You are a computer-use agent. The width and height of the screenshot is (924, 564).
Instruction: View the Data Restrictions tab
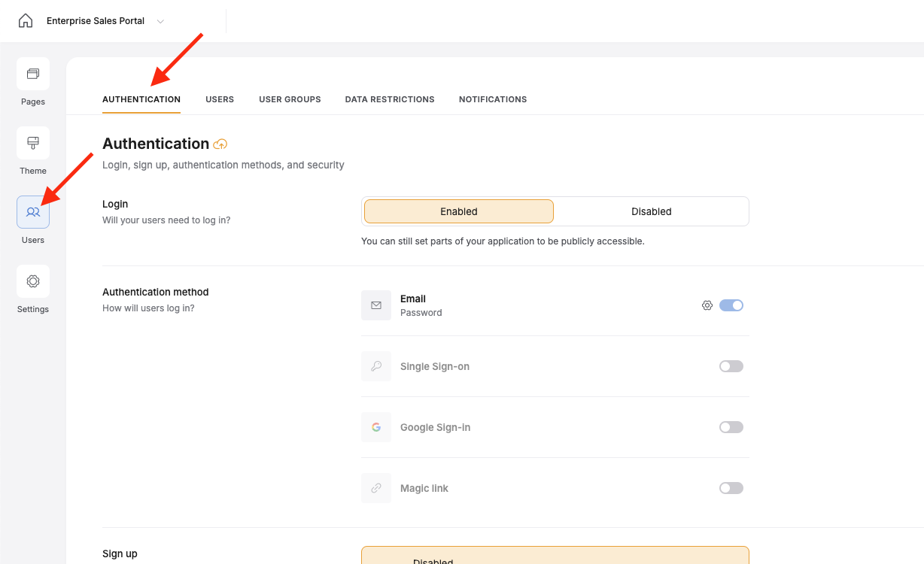(x=390, y=99)
